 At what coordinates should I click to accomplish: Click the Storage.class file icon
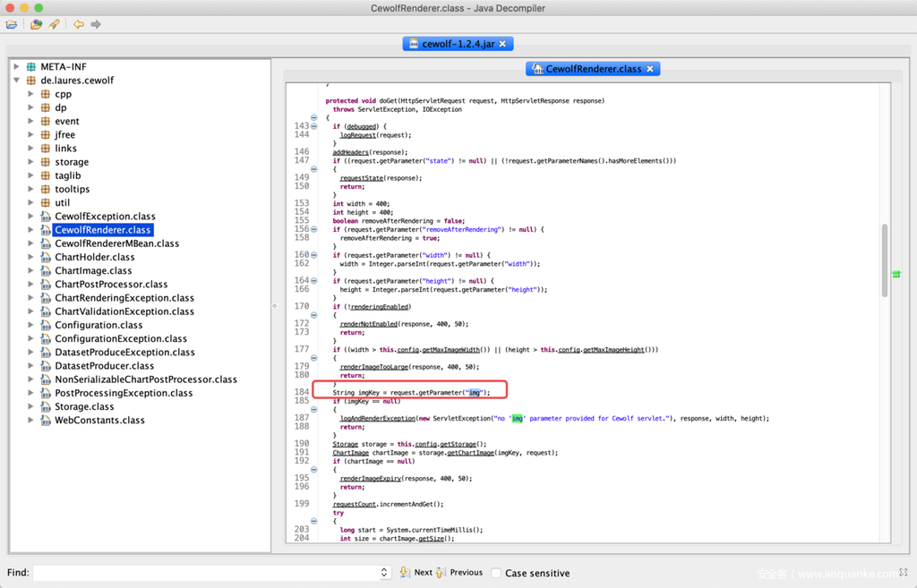click(45, 407)
